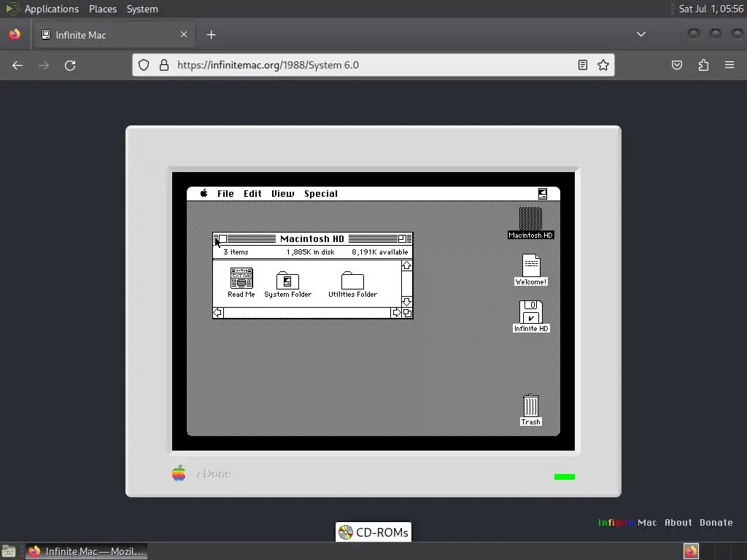Reload the Infinite Mac page
The height and width of the screenshot is (560, 747).
pyautogui.click(x=70, y=65)
